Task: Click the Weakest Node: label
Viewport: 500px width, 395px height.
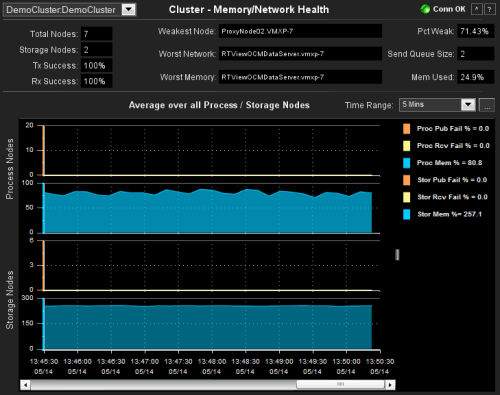Action: click(187, 31)
